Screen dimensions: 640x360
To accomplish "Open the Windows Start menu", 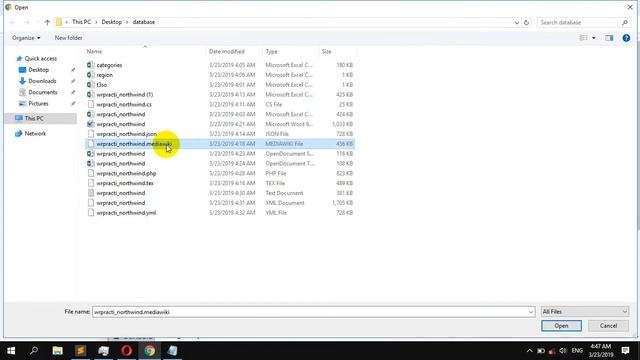I will (x=11, y=351).
